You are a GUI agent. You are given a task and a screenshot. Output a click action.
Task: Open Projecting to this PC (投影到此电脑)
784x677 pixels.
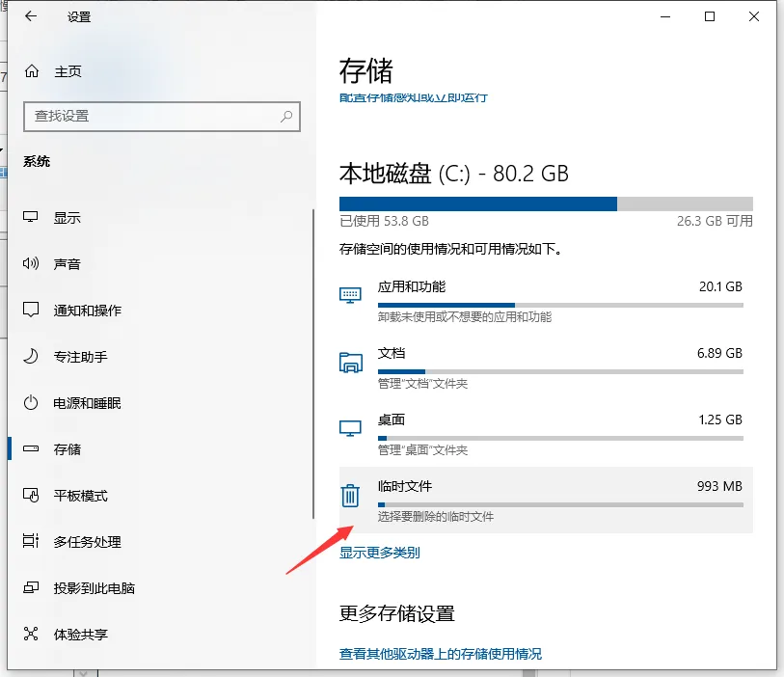point(94,588)
